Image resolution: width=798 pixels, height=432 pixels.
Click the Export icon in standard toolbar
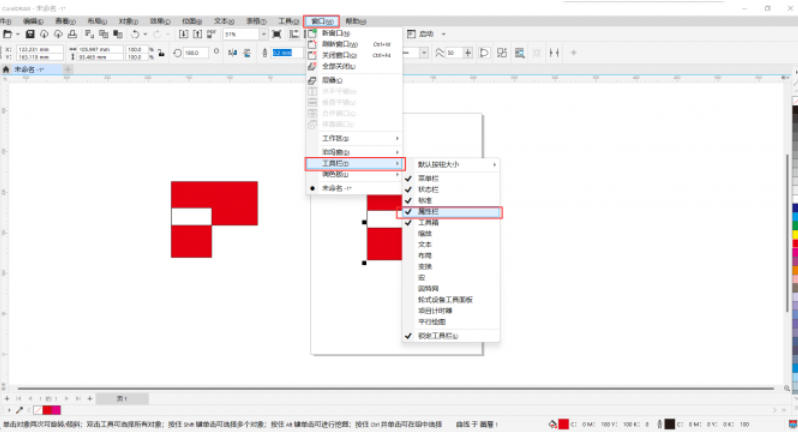tap(197, 34)
